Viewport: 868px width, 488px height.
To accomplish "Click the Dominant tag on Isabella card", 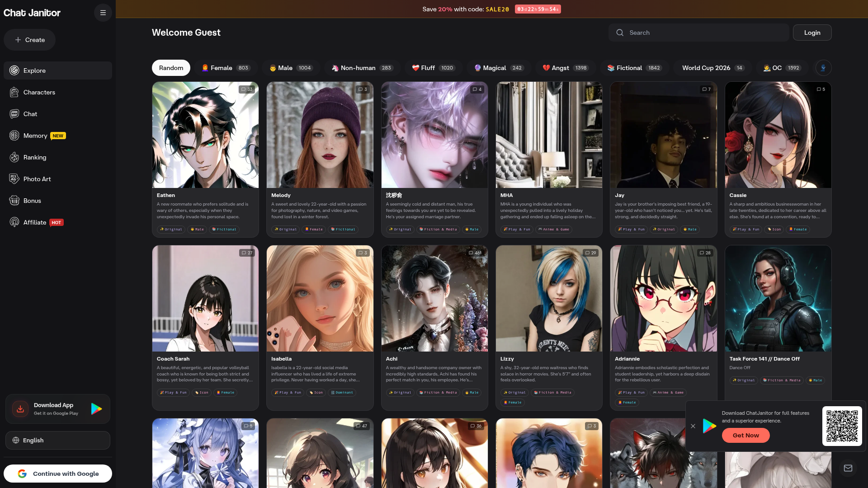I will (x=342, y=393).
